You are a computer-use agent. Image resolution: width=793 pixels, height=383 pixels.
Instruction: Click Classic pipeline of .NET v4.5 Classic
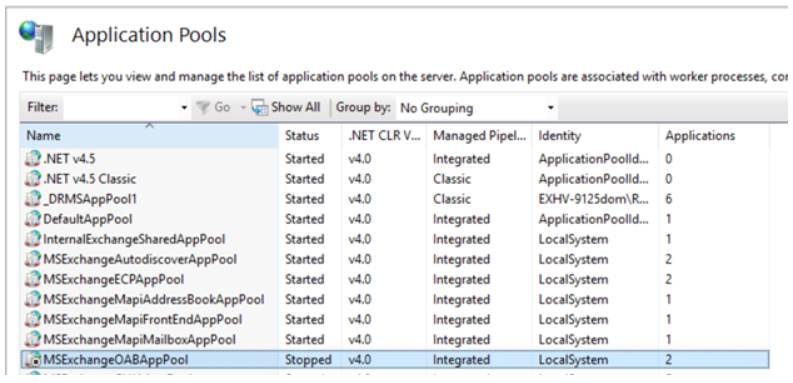click(452, 179)
